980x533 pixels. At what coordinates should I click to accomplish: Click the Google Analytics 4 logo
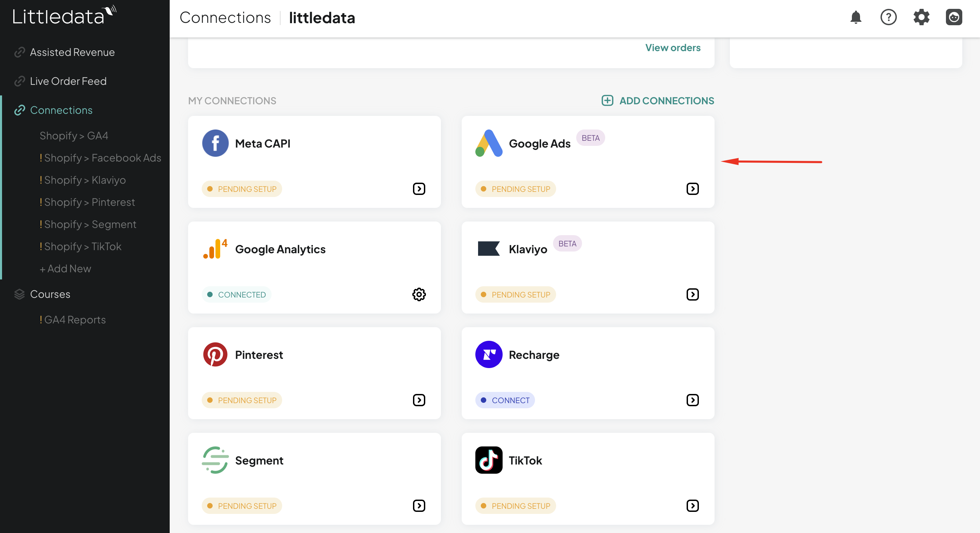point(215,249)
